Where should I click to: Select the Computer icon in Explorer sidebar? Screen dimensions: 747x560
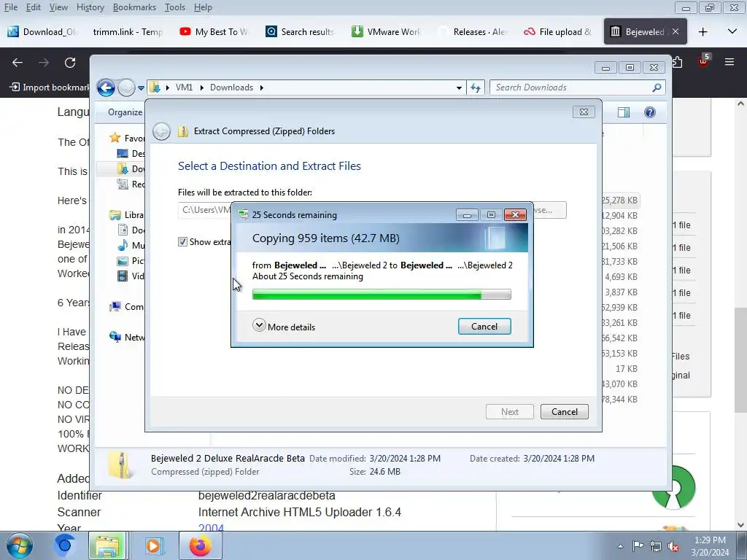point(115,307)
